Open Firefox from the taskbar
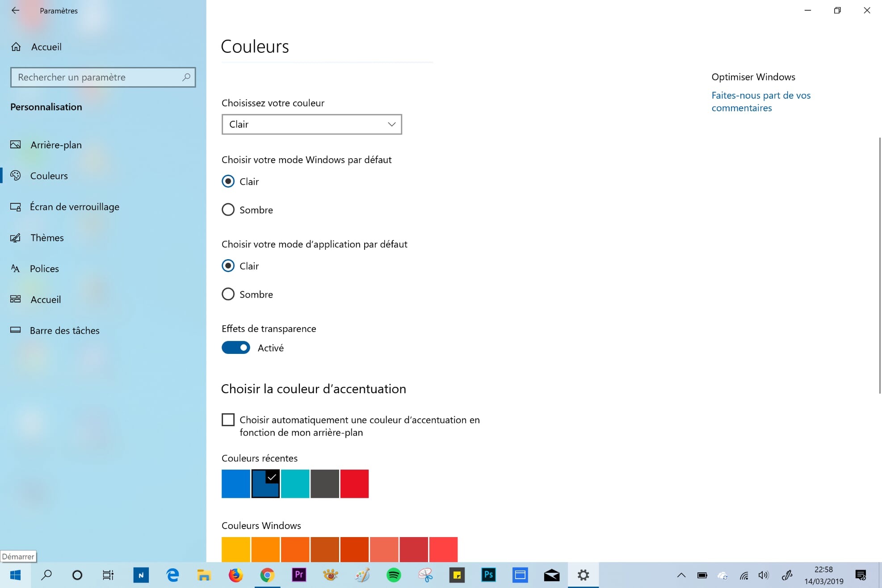The height and width of the screenshot is (588, 882). 235,575
